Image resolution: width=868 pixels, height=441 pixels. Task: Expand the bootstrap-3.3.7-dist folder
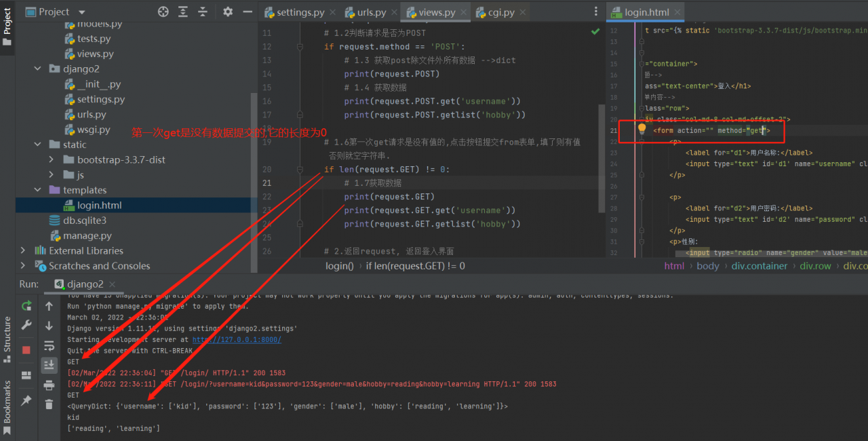(x=52, y=159)
